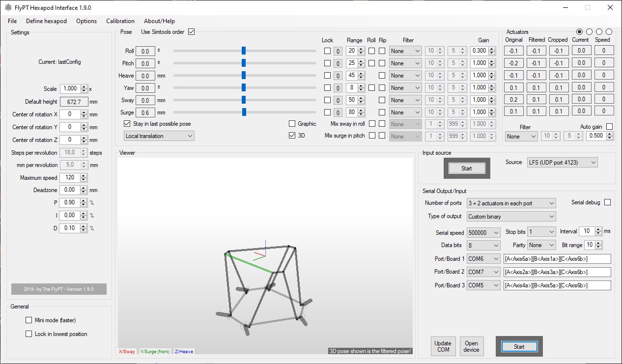Increase the Maximum speed stepper

[x=84, y=176]
